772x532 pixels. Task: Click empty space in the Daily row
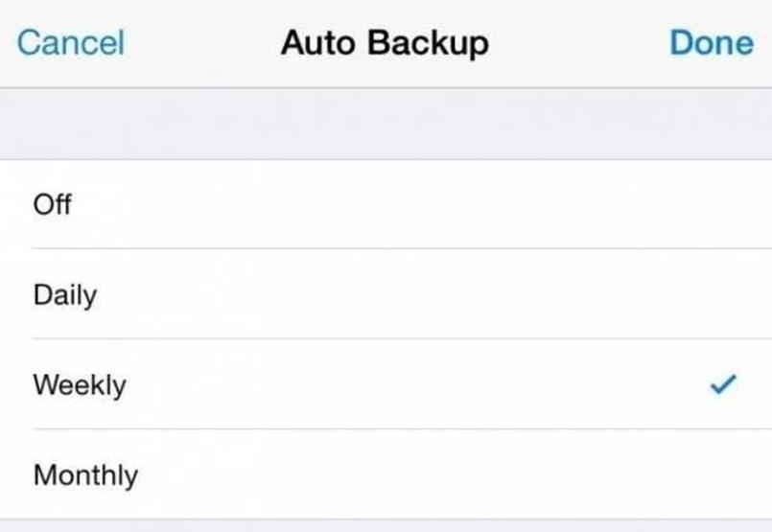(432, 294)
